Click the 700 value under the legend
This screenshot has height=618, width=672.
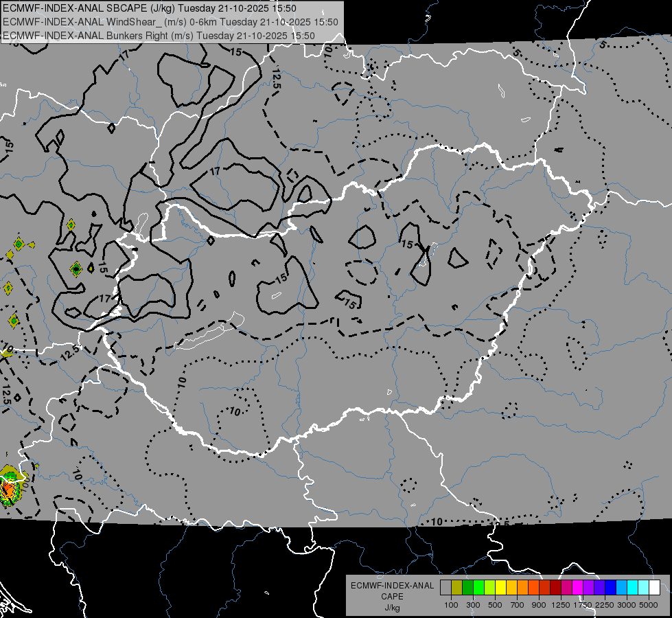(x=518, y=605)
